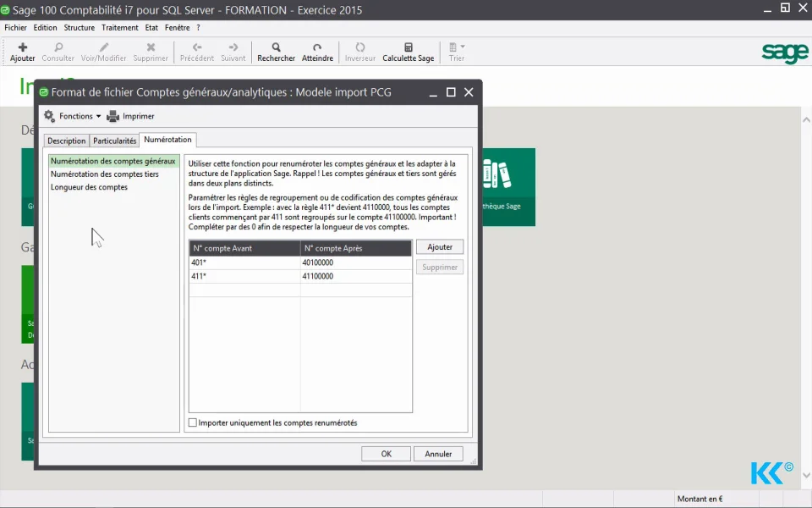The width and height of the screenshot is (812, 508).
Task: Click Montant en € in status bar
Action: point(700,499)
